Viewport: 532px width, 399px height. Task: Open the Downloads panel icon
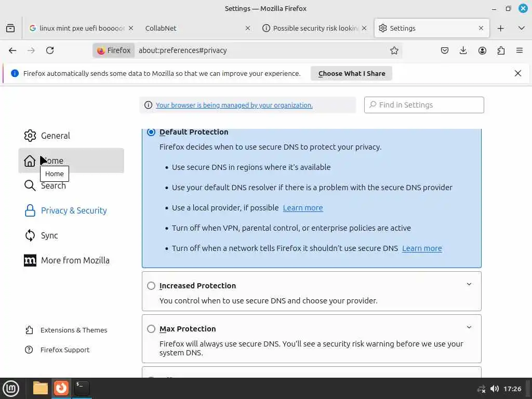coord(463,50)
